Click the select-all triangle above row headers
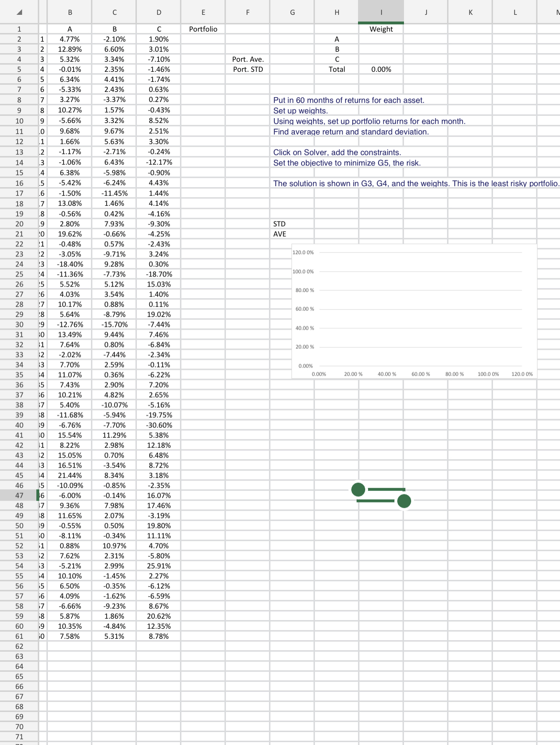560x745 pixels. (19, 11)
